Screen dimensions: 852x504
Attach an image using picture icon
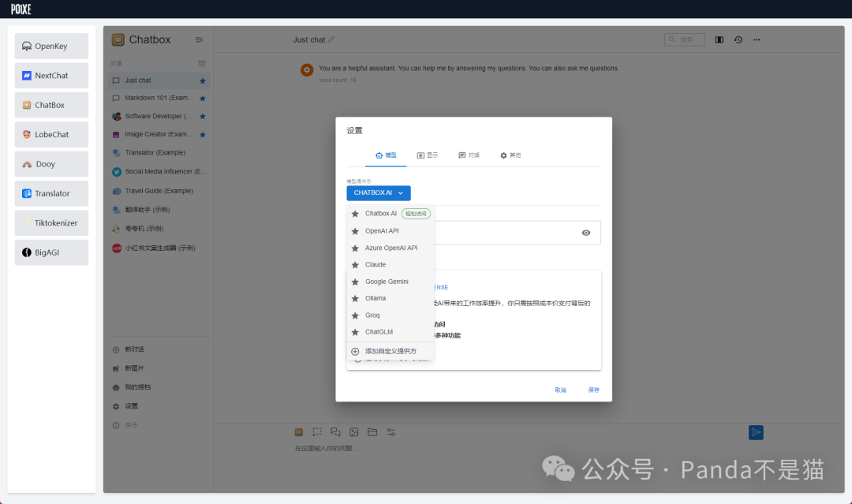[x=353, y=432]
